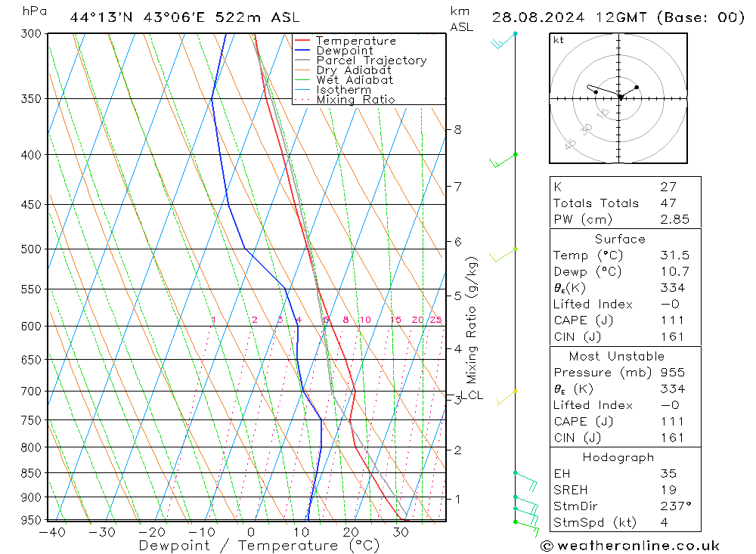This screenshot has width=756, height=554.
Task: Click the gray Parcel Trajectory legend swatch
Action: (x=302, y=60)
